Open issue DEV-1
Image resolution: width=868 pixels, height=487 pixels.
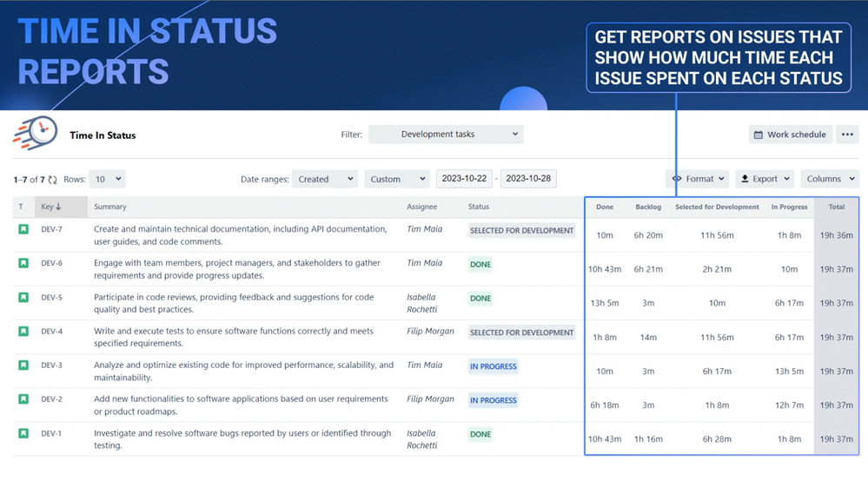tap(51, 433)
